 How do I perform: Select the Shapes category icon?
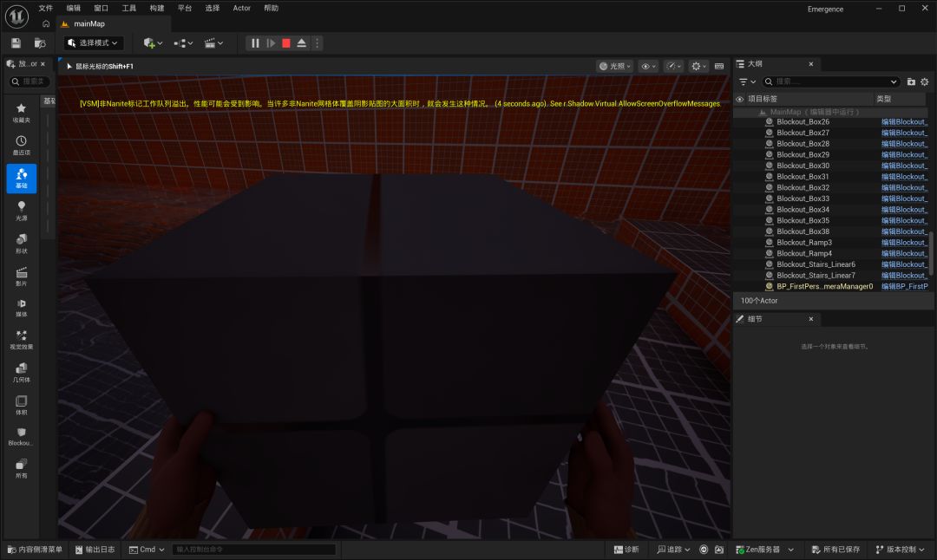(x=22, y=244)
